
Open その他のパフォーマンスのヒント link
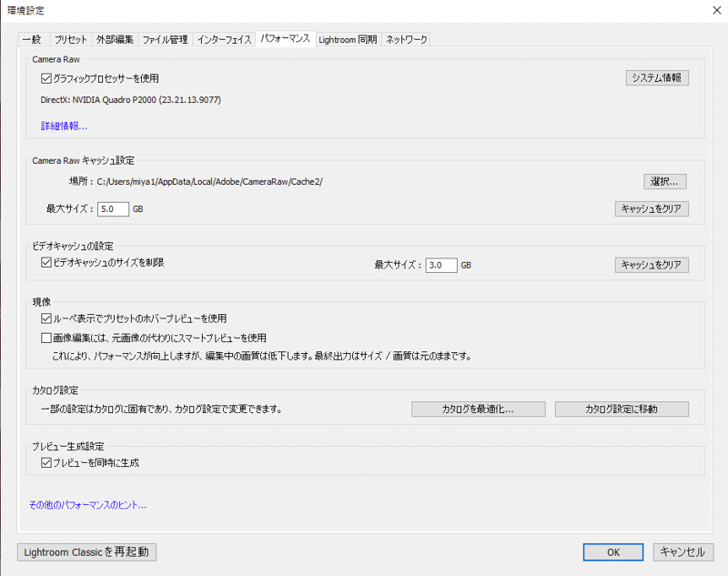pos(87,503)
